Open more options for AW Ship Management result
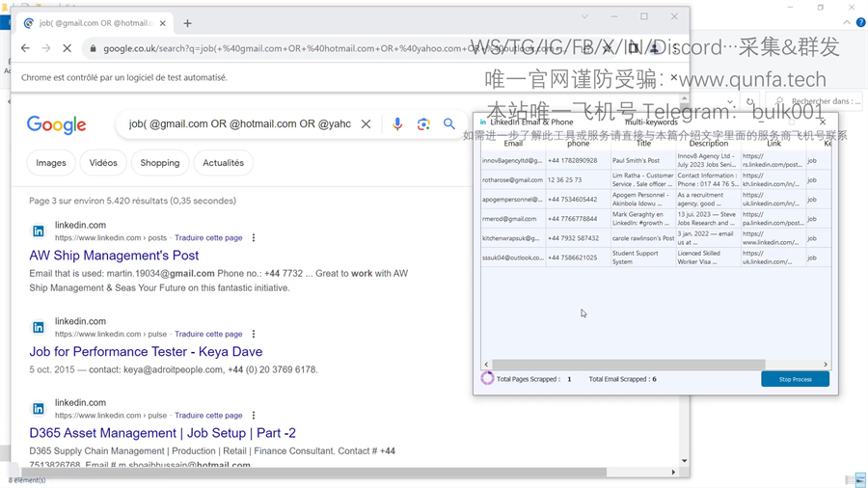868x488 pixels. click(x=254, y=238)
